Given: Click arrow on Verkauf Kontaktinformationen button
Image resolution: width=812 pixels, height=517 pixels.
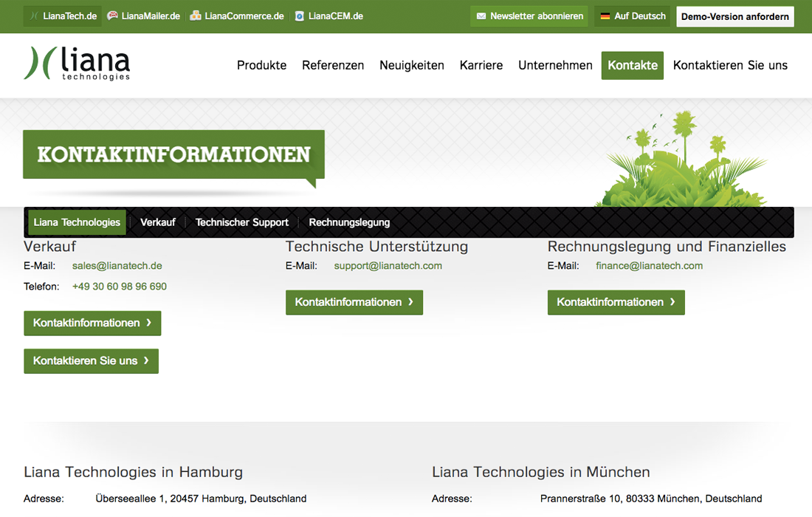Looking at the screenshot, I should point(148,323).
